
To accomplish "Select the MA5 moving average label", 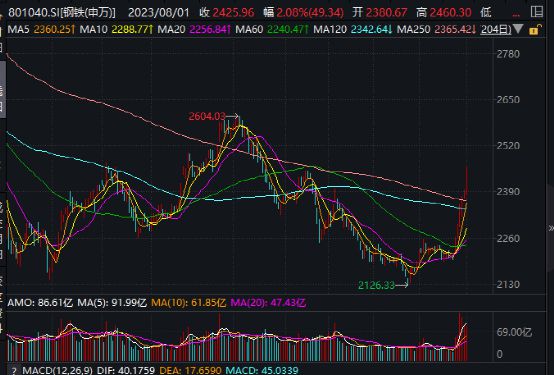I will [18, 29].
